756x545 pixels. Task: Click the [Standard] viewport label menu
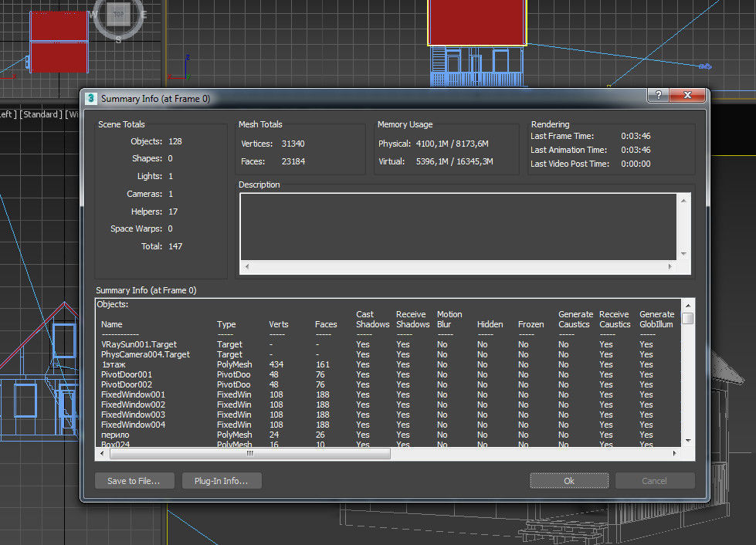pos(41,115)
